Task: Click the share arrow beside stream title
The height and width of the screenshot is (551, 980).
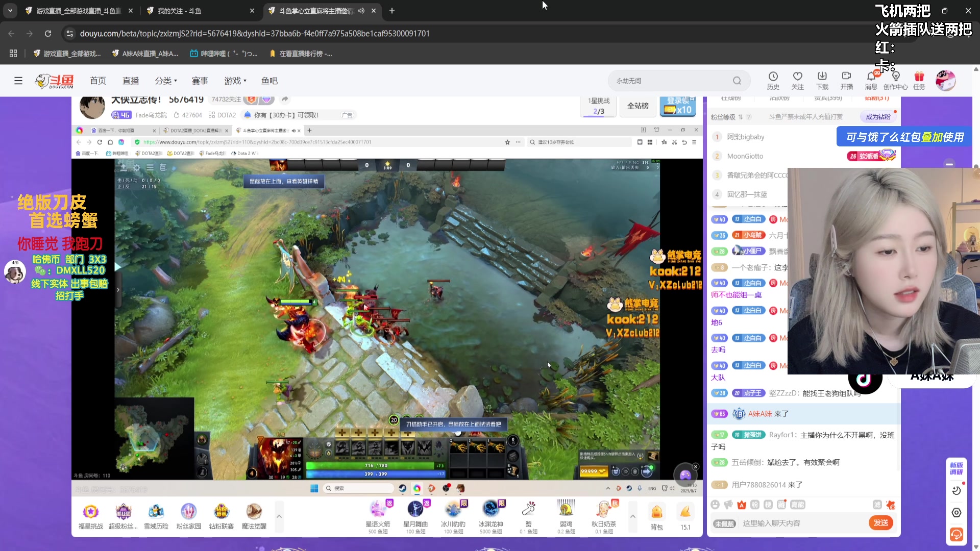Action: click(x=285, y=99)
